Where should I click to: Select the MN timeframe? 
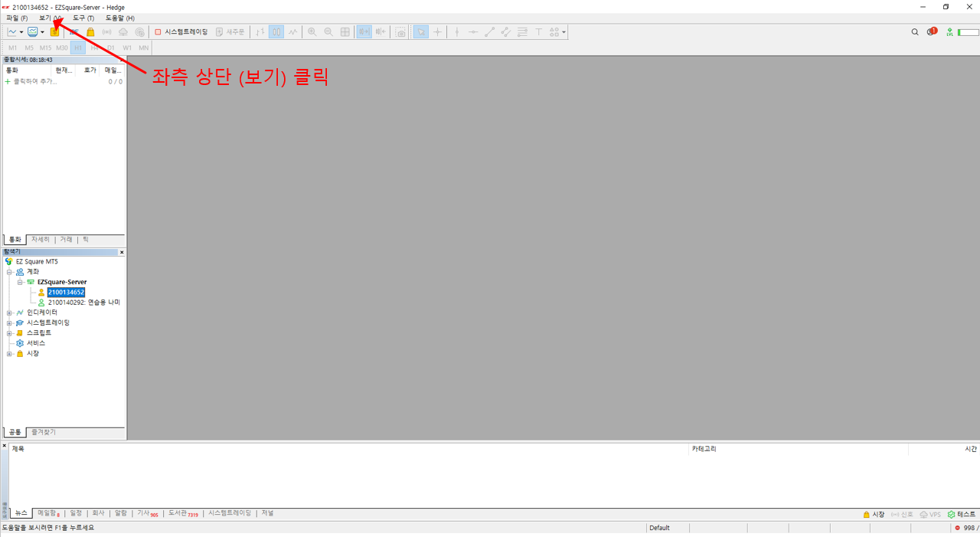[143, 47]
